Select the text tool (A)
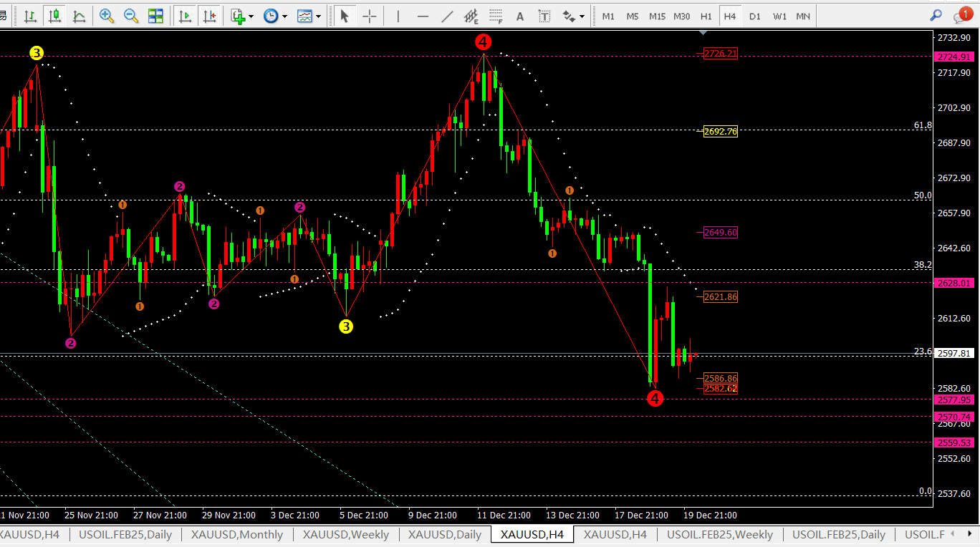The image size is (980, 547). [520, 16]
